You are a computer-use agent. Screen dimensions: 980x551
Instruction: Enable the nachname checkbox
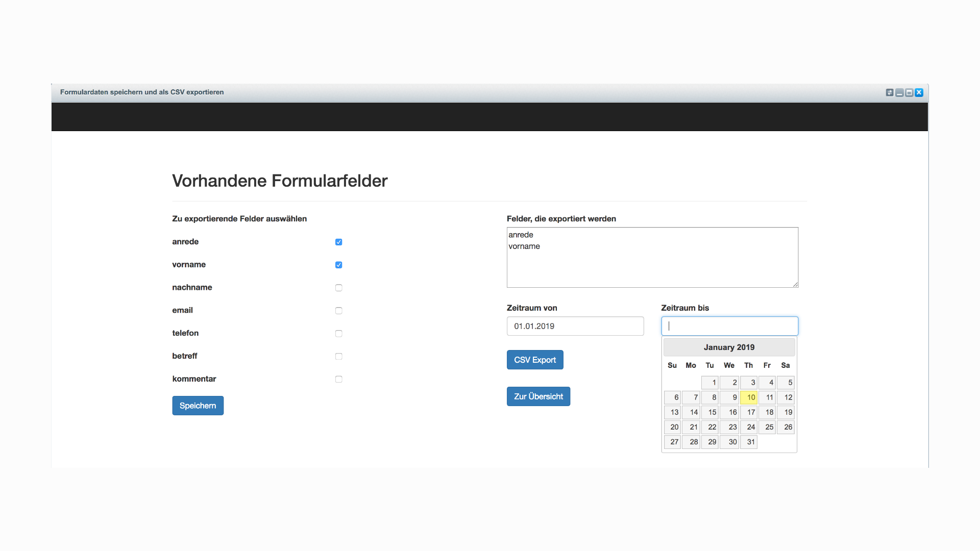click(338, 287)
